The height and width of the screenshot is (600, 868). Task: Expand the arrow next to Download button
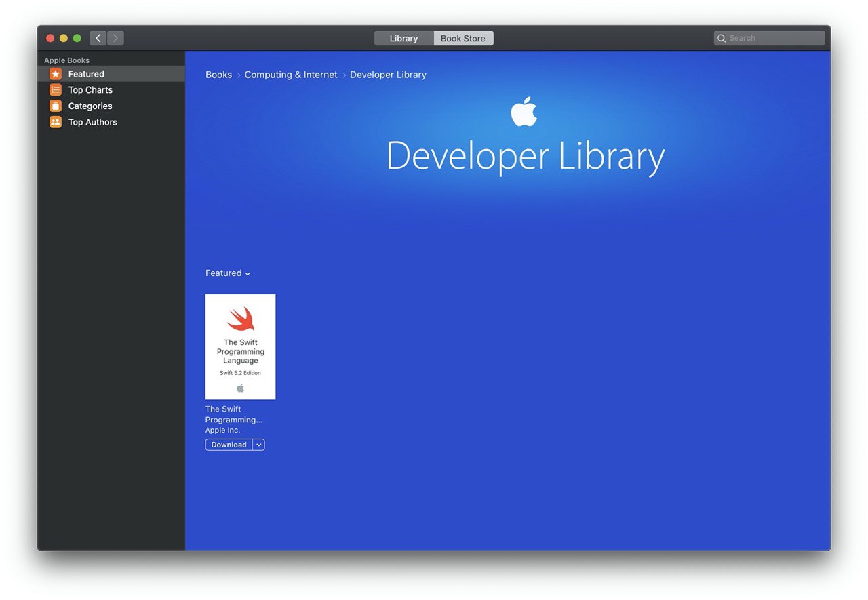[x=259, y=445]
